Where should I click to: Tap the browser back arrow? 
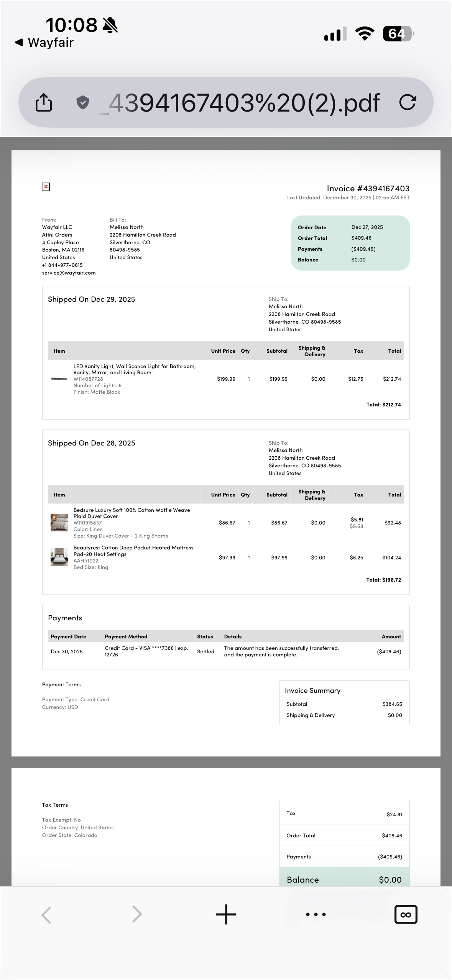click(46, 914)
